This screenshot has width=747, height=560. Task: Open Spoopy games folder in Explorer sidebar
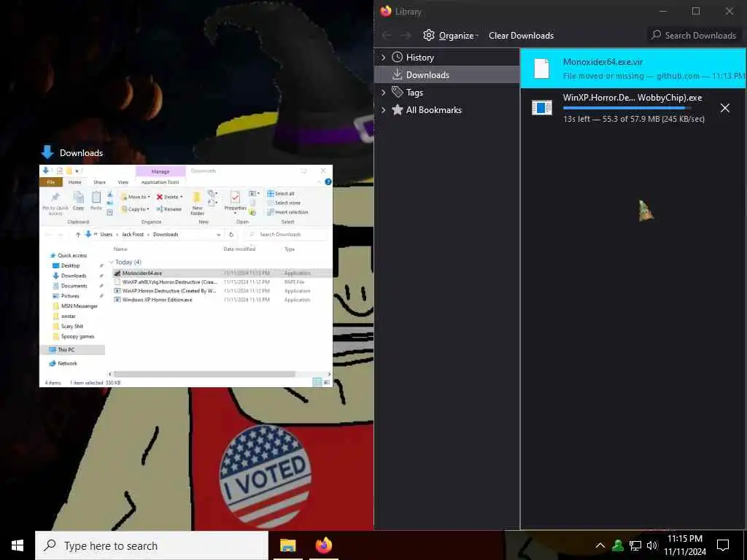[77, 336]
